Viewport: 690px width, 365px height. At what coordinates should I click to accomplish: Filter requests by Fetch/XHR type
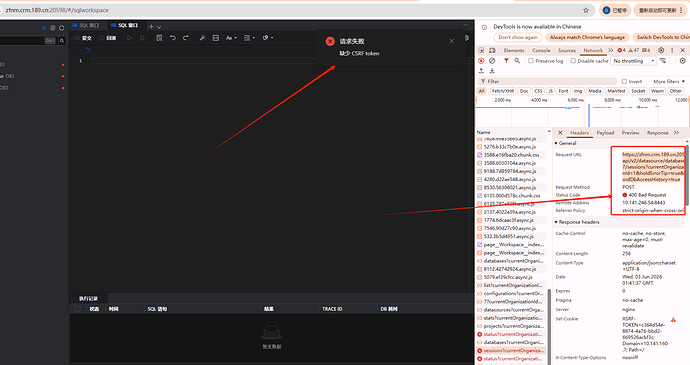503,91
